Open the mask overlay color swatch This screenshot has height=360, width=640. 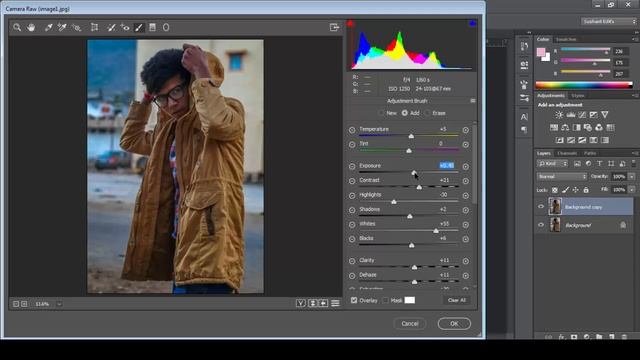pos(410,300)
